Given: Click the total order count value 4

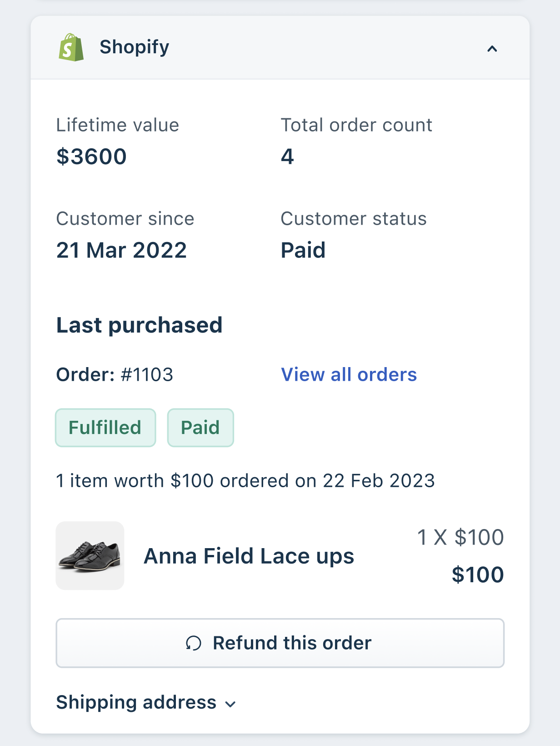Looking at the screenshot, I should point(287,156).
